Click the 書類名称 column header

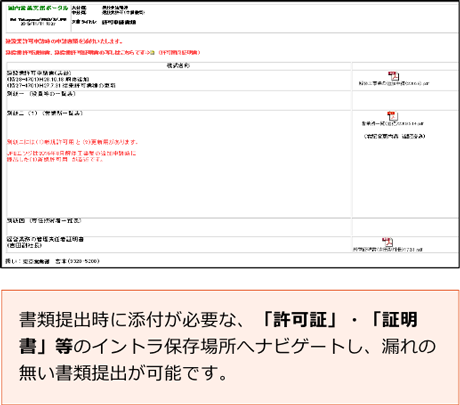pyautogui.click(x=178, y=66)
